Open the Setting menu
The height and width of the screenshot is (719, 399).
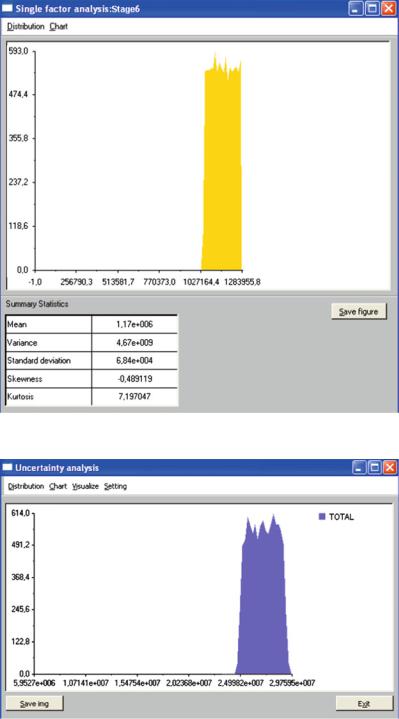[116, 486]
